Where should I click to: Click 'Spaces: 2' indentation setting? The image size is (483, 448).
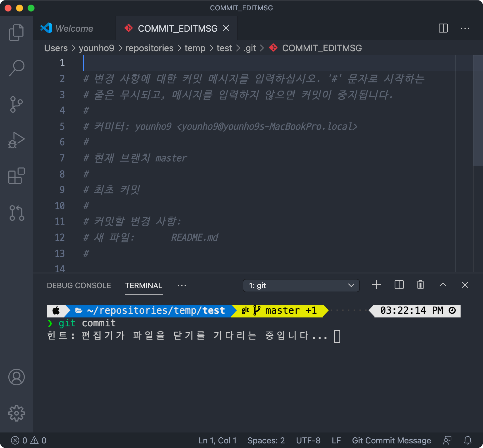266,440
